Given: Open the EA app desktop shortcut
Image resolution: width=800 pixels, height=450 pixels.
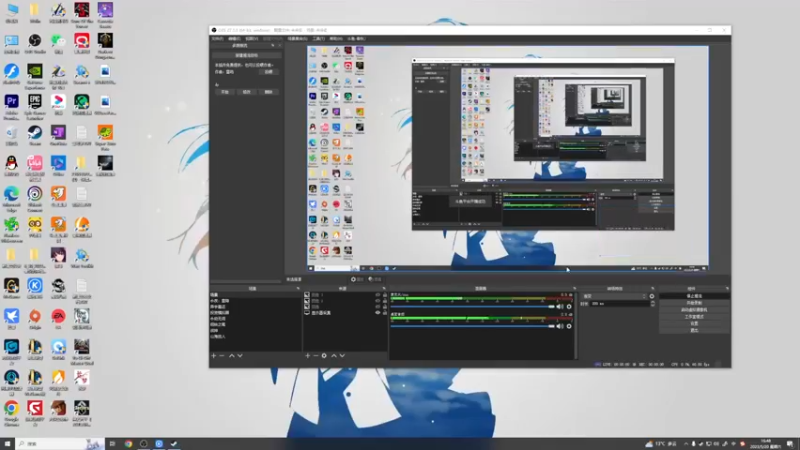Looking at the screenshot, I should click(x=58, y=319).
